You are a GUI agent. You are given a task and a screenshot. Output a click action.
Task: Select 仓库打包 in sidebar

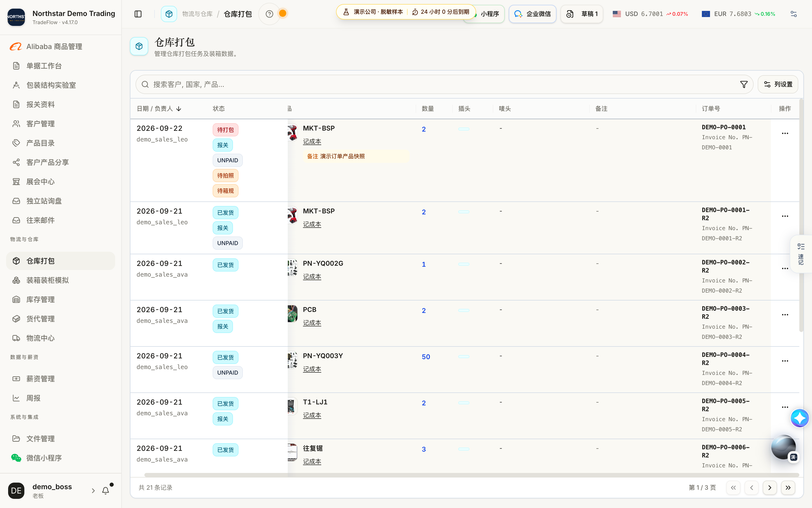tap(60, 261)
